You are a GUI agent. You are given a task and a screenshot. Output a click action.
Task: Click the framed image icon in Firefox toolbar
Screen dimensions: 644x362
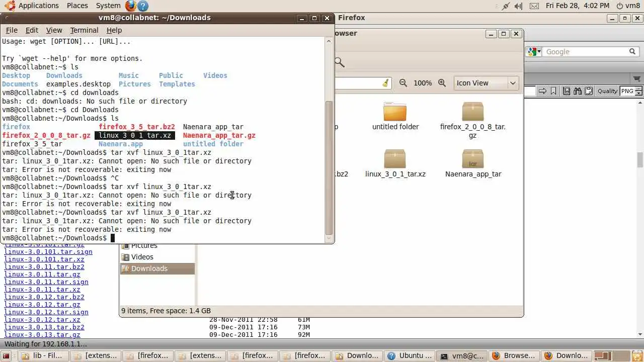click(567, 91)
